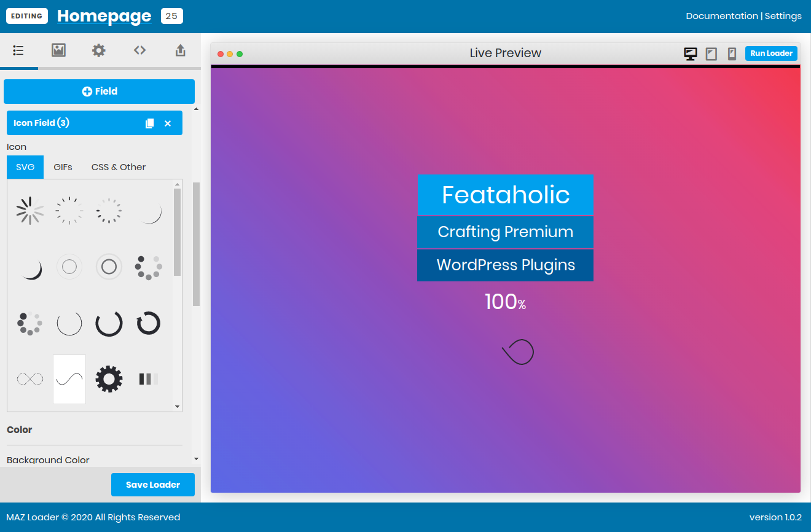Select the 100% progress counter

pyautogui.click(x=506, y=302)
